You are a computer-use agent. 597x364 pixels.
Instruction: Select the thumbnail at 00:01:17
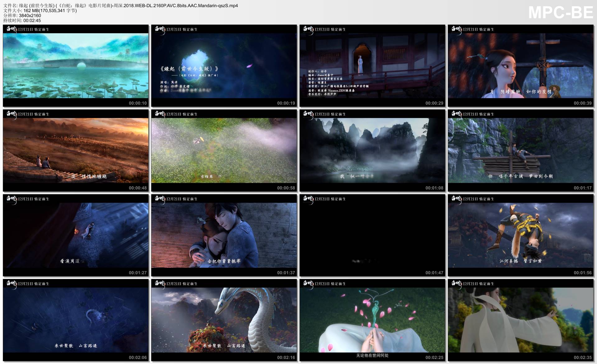click(x=521, y=150)
